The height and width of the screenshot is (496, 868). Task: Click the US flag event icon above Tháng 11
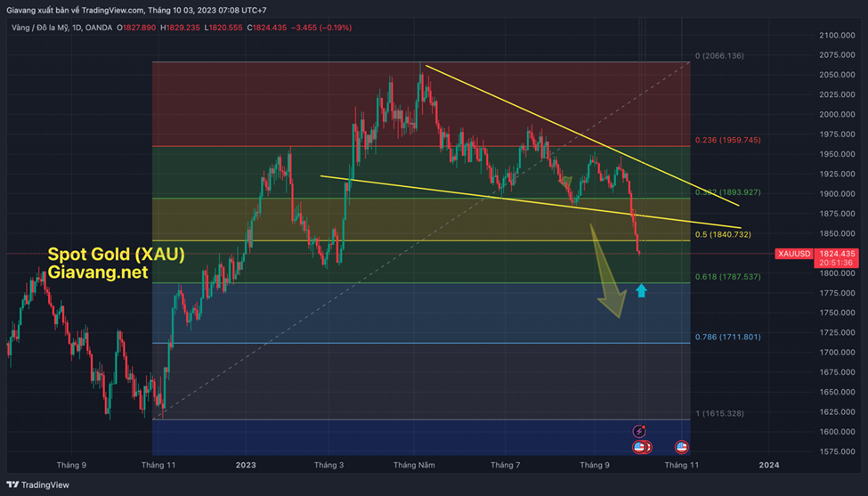pos(682,447)
